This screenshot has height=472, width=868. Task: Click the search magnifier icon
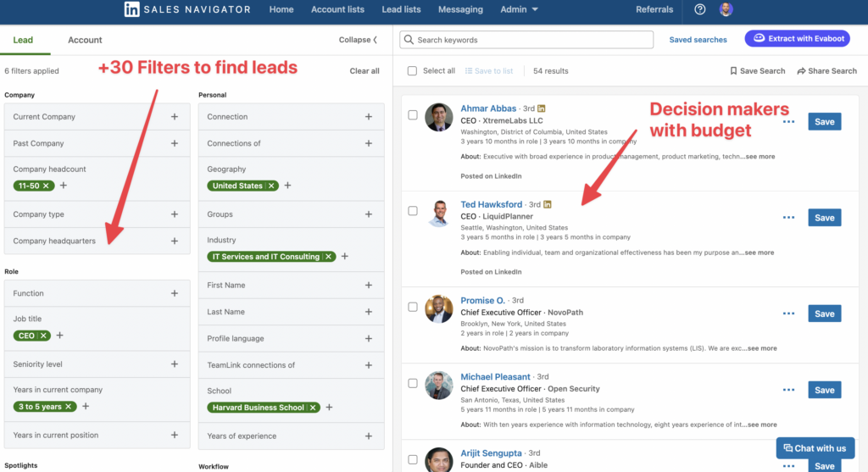coord(409,40)
